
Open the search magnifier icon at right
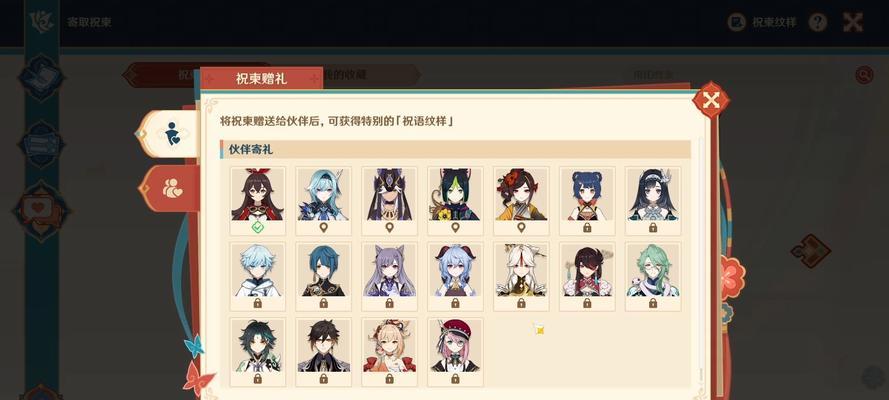point(864,74)
